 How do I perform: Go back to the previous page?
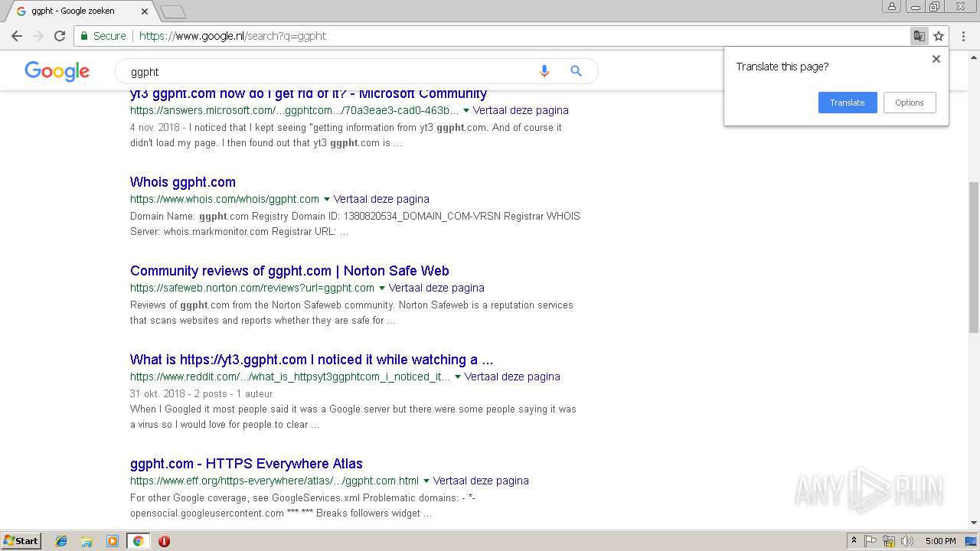(17, 36)
